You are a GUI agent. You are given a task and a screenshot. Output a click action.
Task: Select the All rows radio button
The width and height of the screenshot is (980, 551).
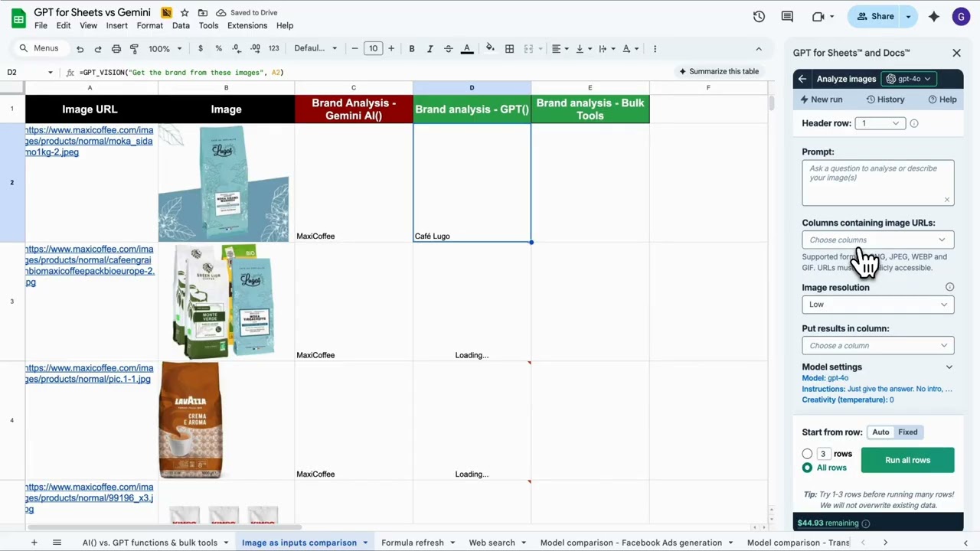coord(807,468)
